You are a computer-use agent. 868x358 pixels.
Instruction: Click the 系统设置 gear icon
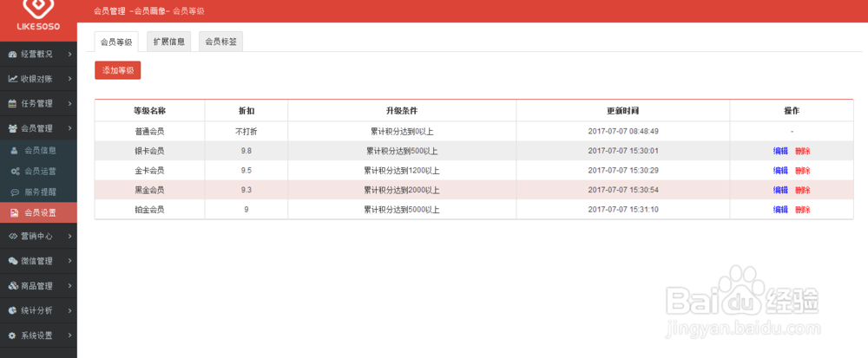point(13,335)
